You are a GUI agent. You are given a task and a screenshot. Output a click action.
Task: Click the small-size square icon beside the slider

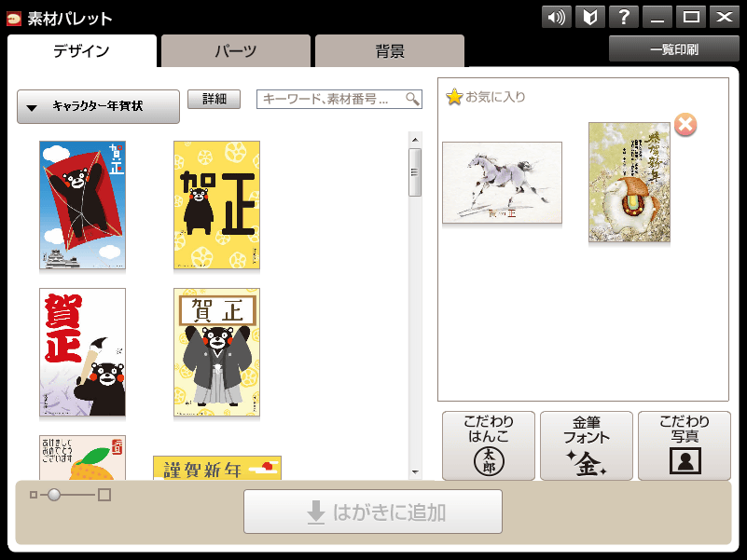[x=34, y=495]
